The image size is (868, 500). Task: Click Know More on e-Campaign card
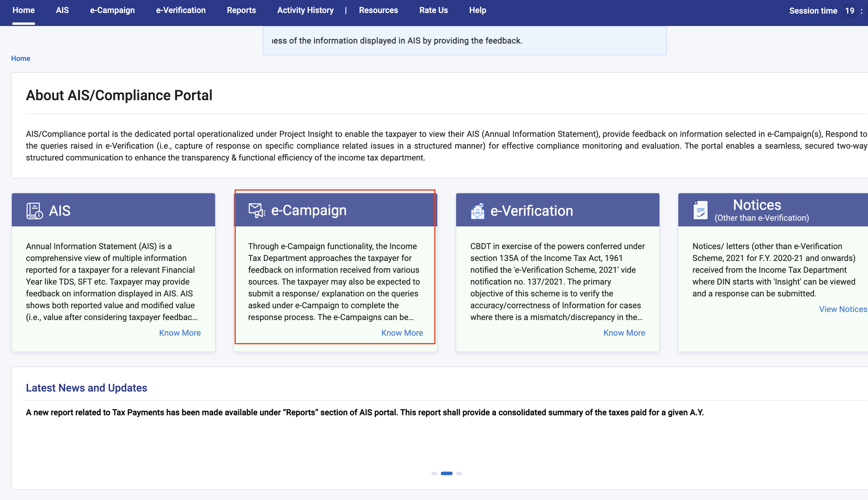pos(402,333)
